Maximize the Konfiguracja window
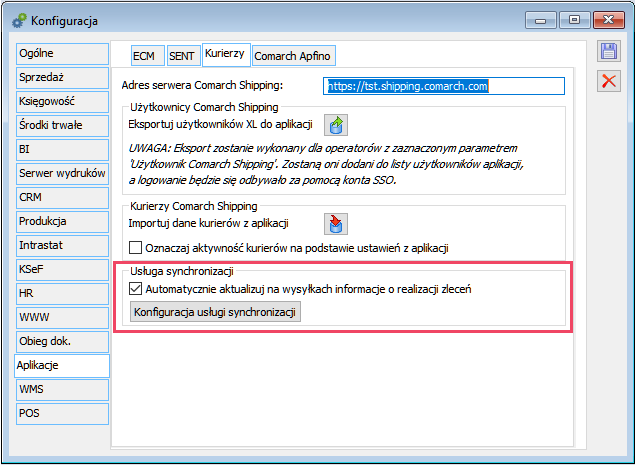636x465 pixels. click(574, 20)
